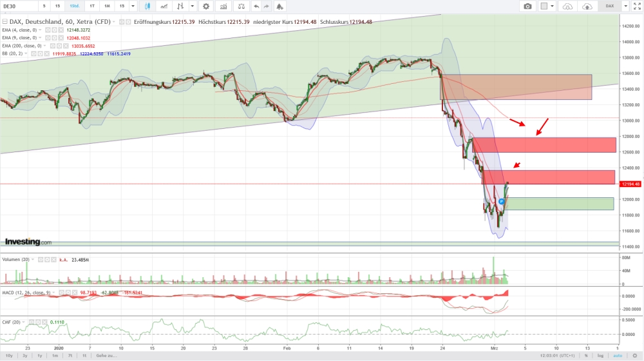
Task: Expand CMF (20) dropdown arrow
Action: [24, 322]
